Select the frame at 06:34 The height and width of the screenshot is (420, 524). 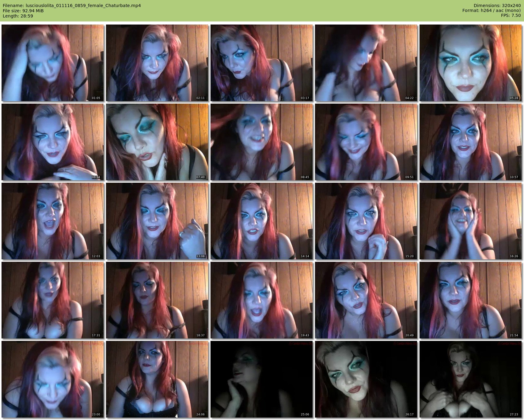pyautogui.click(x=53, y=142)
